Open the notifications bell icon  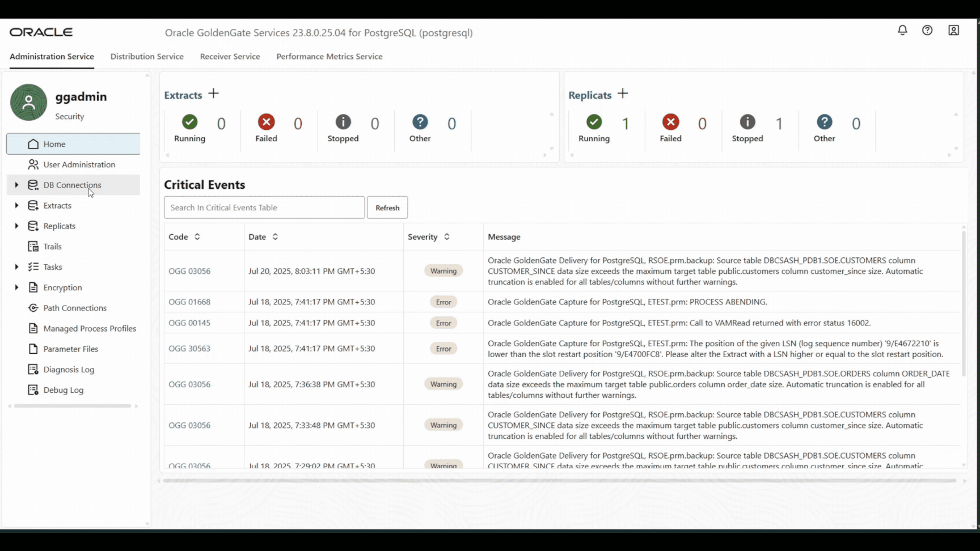[902, 30]
